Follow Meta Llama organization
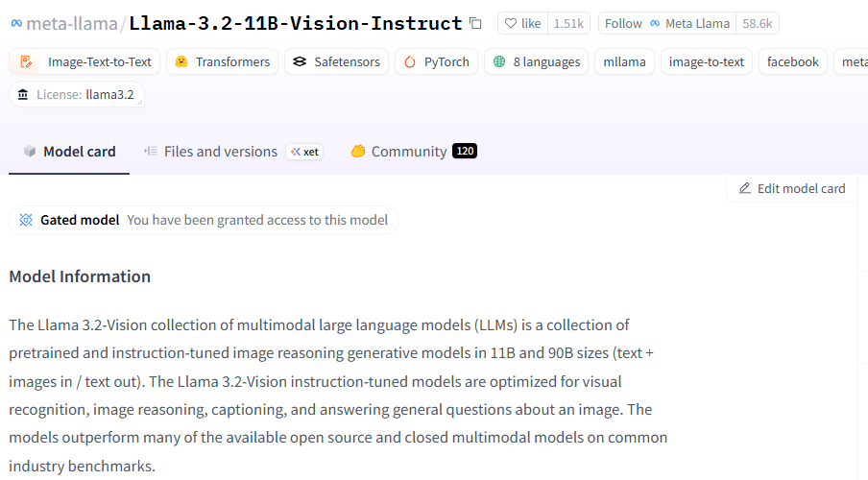 click(x=667, y=23)
